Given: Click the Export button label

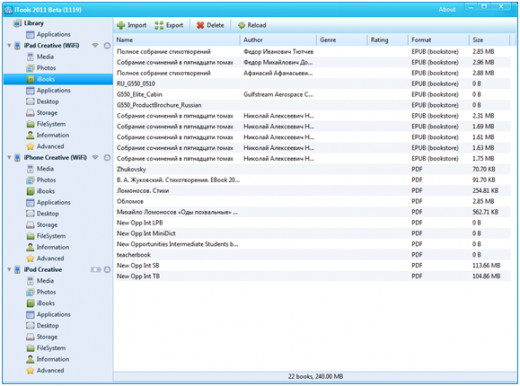Looking at the screenshot, I should [x=175, y=25].
